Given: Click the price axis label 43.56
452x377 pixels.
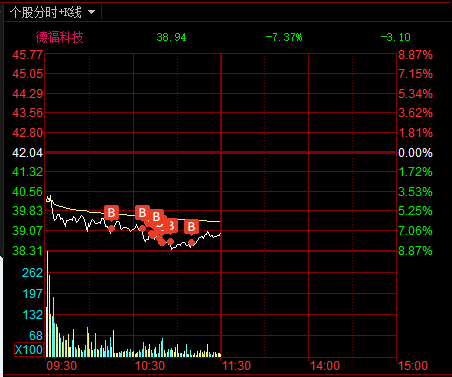Looking at the screenshot, I should [28, 113].
